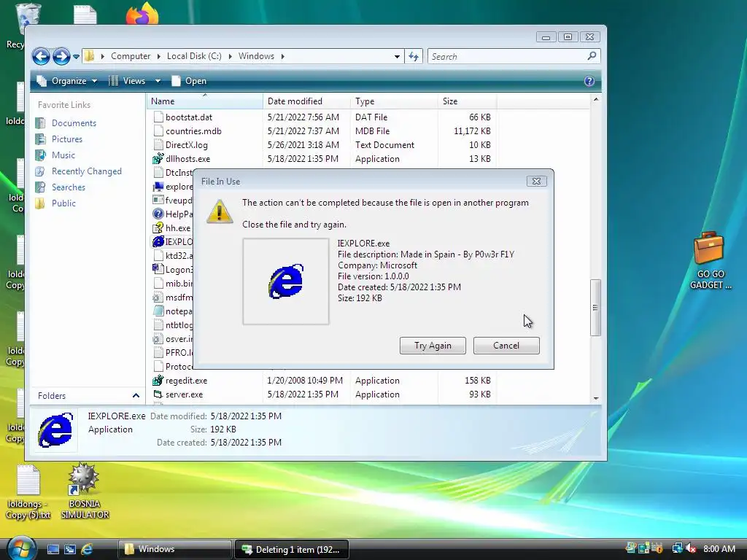The height and width of the screenshot is (560, 747).
Task: Select regedit.exe icon in list
Action: click(x=158, y=381)
